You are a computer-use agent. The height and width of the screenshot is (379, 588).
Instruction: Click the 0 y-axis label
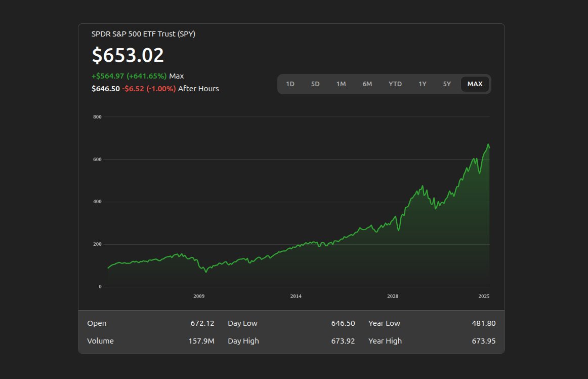(x=100, y=287)
